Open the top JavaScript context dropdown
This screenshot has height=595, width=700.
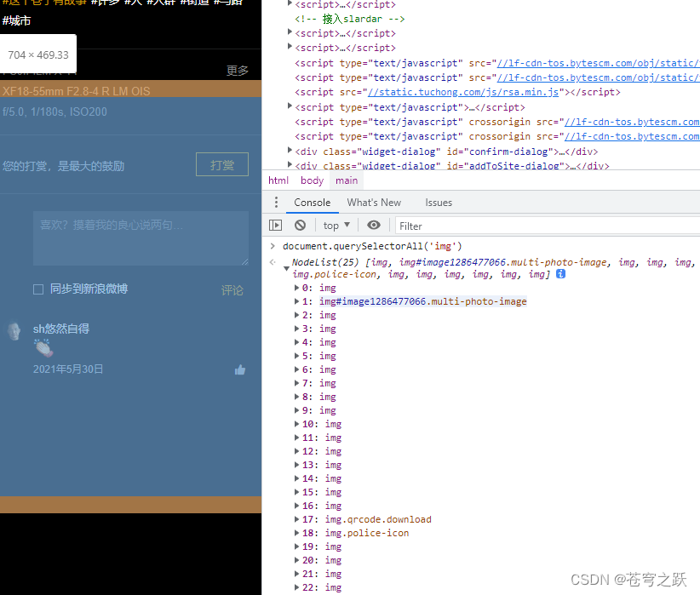click(336, 226)
